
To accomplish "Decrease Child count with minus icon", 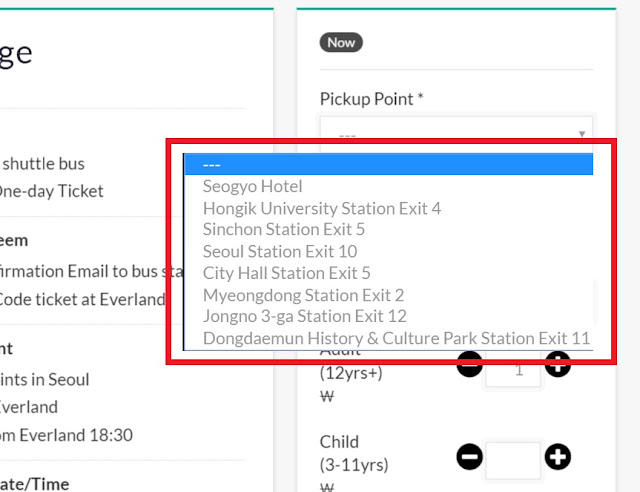I will point(469,456).
